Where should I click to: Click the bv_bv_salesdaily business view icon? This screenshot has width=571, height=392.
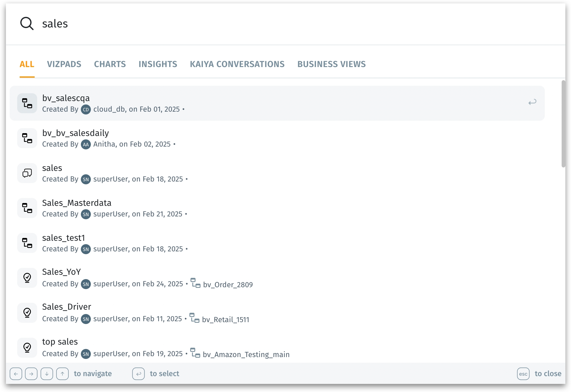point(27,138)
